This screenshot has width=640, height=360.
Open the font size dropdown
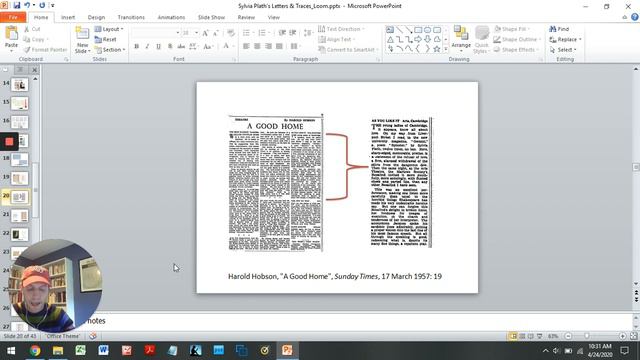pyautogui.click(x=196, y=33)
